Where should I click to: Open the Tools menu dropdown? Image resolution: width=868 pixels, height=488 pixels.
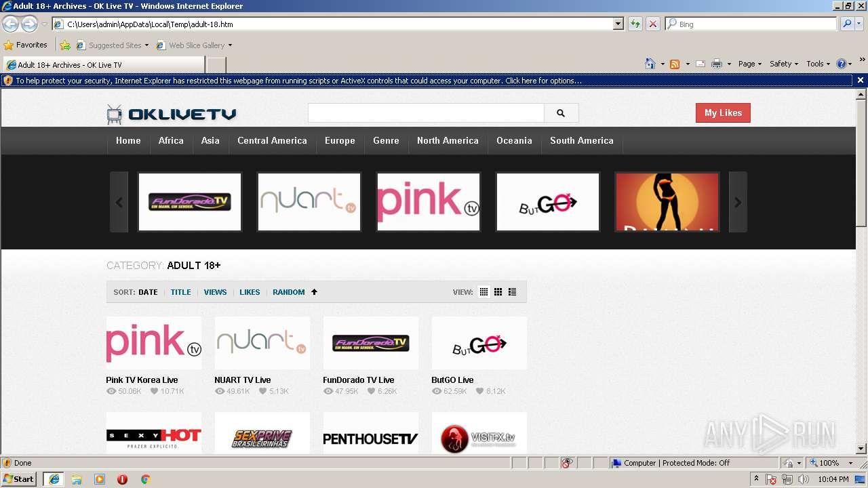coord(818,64)
